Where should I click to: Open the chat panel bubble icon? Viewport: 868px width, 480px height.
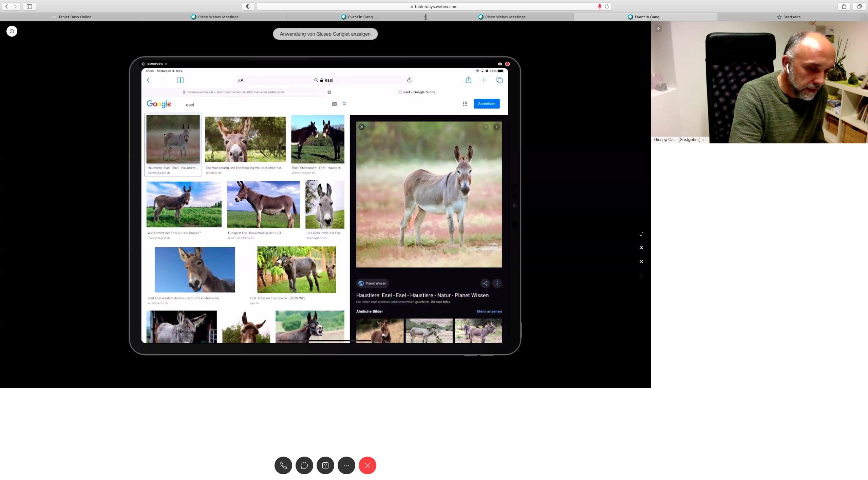(304, 465)
